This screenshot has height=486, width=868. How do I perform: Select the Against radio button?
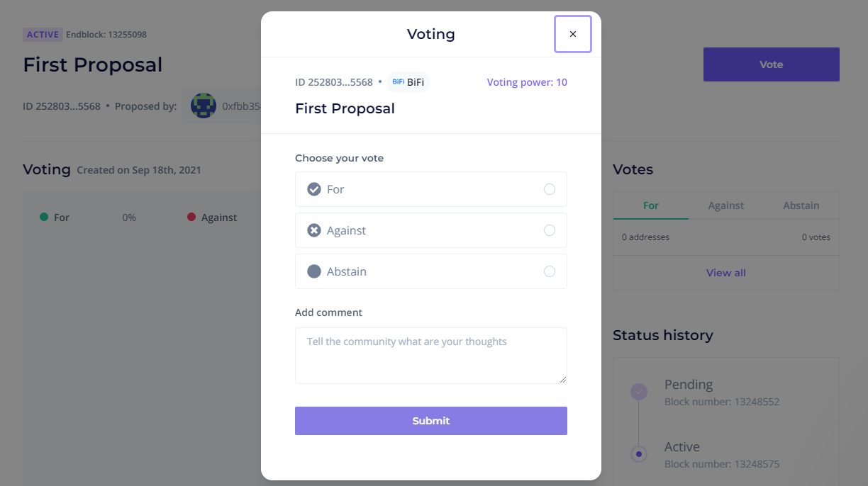(550, 230)
